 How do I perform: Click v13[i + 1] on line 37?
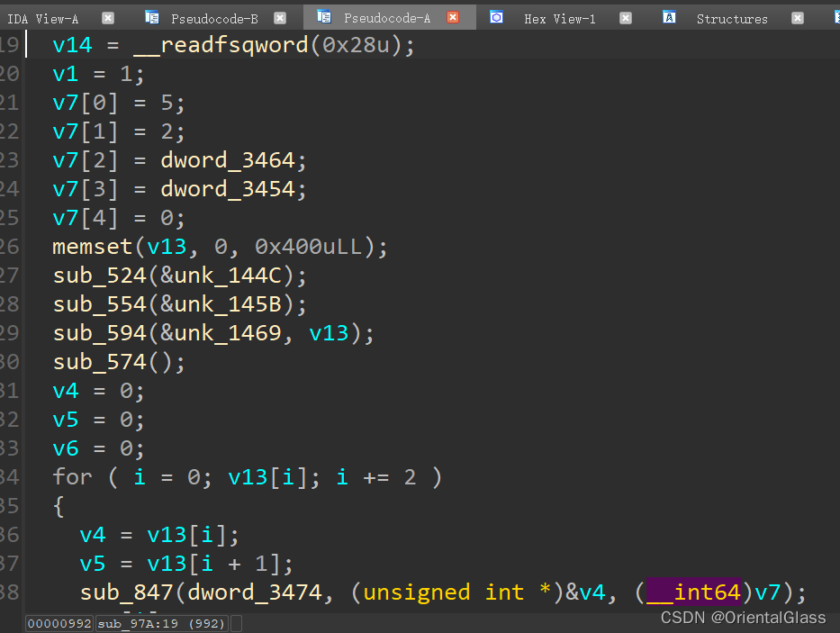tap(213, 564)
